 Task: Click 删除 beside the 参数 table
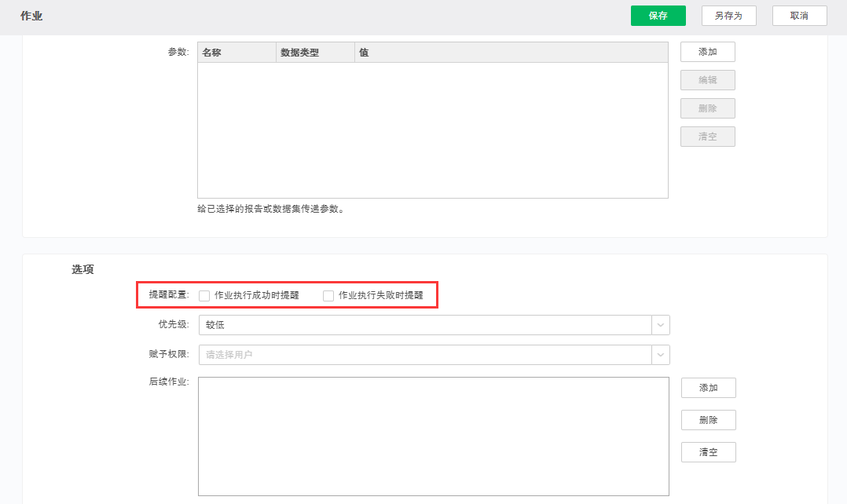click(707, 108)
